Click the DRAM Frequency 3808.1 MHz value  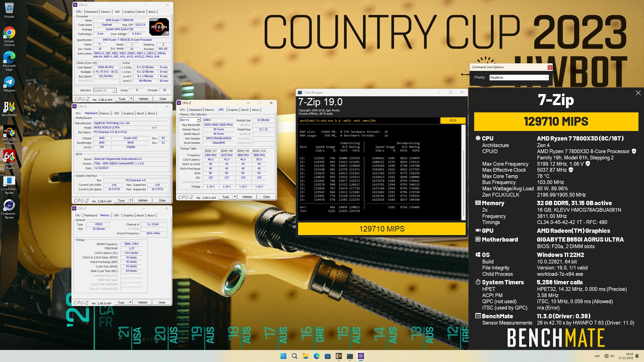click(x=131, y=244)
